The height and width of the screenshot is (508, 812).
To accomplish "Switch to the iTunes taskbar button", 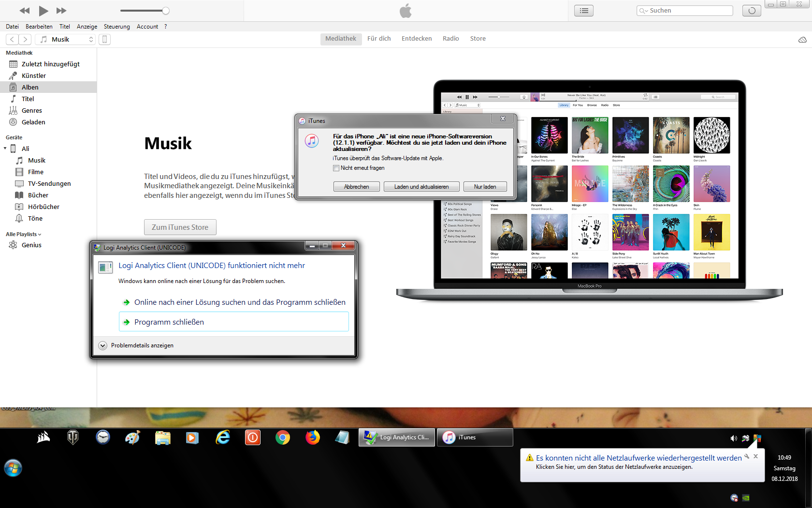I will 475,437.
